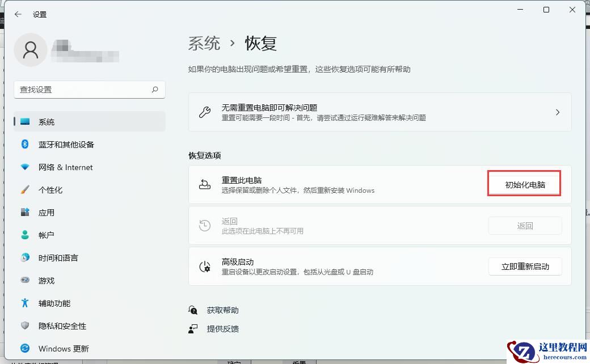Screen dimensions: 590x364
Task: Select 辅助功能 in sidebar
Action: 53,303
